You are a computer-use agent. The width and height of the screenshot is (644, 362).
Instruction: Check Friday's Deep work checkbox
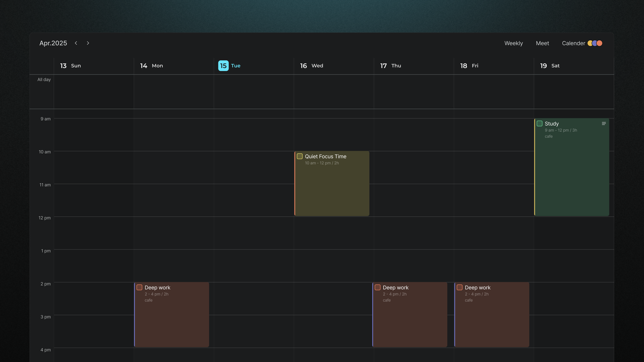[460, 287]
